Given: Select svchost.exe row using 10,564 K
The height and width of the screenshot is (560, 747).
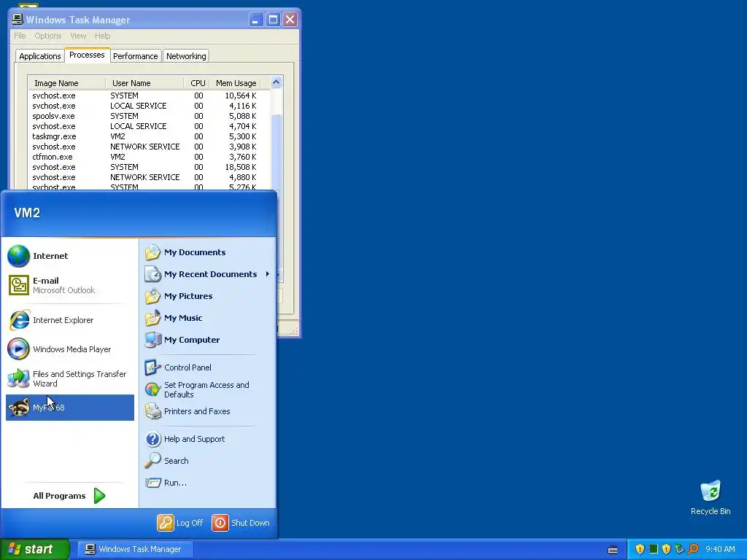Looking at the screenshot, I should coord(149,96).
